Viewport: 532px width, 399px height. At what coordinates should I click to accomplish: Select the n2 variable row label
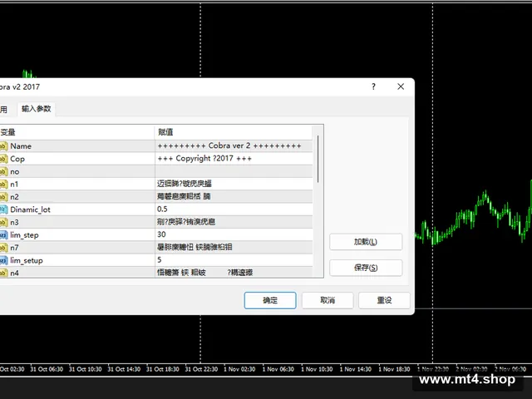(14, 197)
